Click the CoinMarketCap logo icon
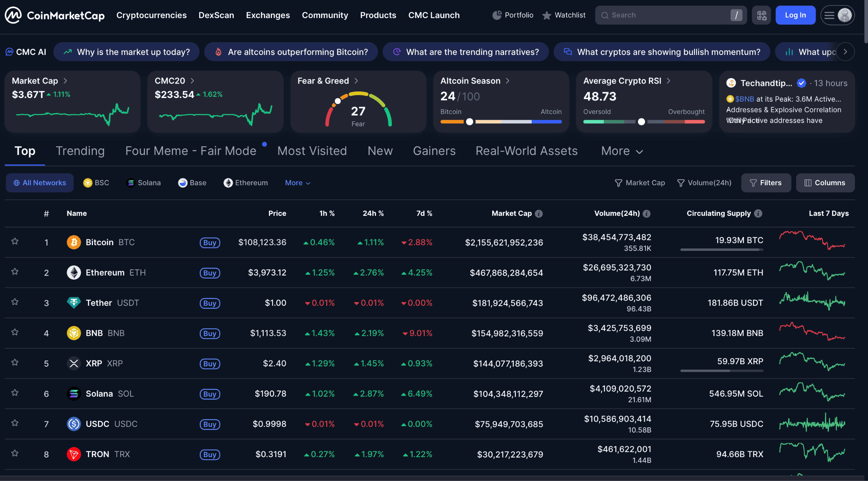The height and width of the screenshot is (481, 868). coord(13,15)
